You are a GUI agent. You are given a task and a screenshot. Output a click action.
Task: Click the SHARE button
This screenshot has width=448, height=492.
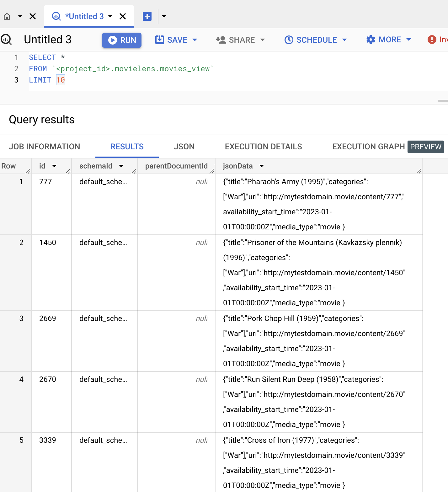pyautogui.click(x=236, y=40)
